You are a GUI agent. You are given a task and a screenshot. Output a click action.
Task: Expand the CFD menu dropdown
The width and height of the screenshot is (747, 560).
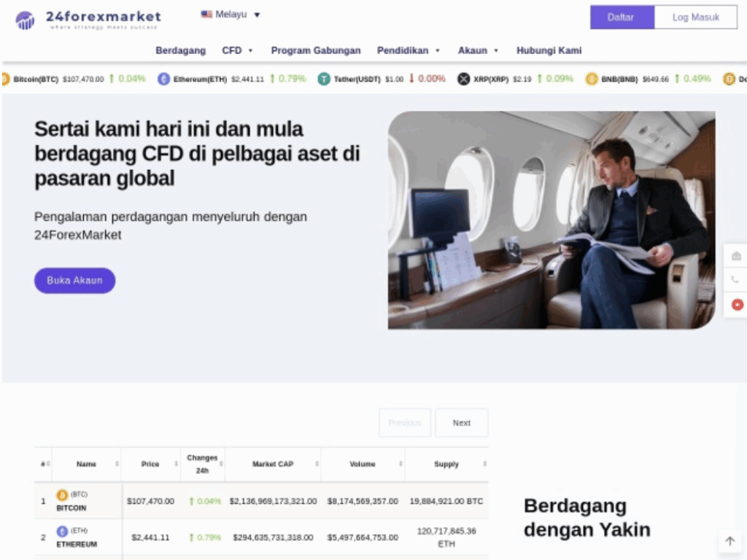click(x=237, y=50)
